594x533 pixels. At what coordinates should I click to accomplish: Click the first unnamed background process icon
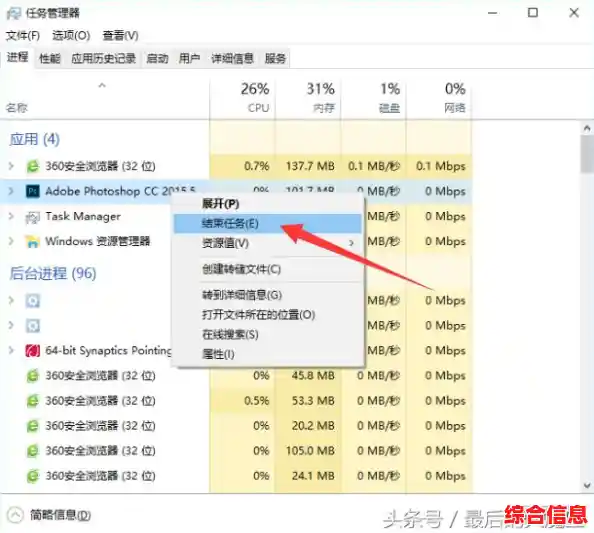pos(33,301)
